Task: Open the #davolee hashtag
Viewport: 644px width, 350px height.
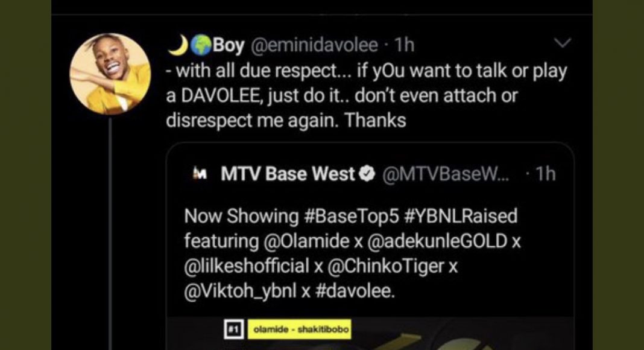Action: (355, 291)
